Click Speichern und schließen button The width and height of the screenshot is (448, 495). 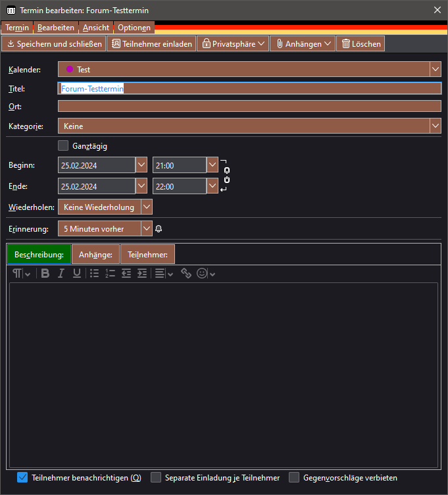[54, 44]
